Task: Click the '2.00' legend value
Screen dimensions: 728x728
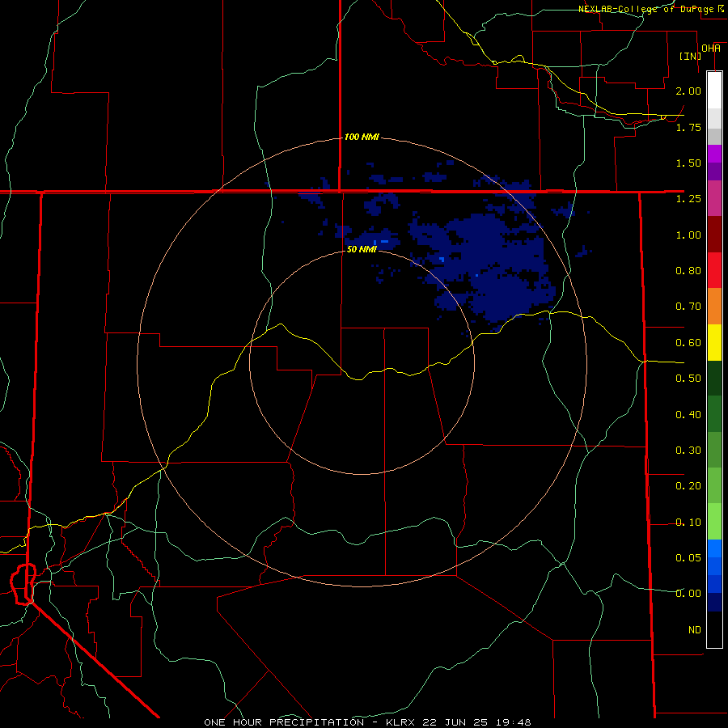Action: [x=688, y=91]
